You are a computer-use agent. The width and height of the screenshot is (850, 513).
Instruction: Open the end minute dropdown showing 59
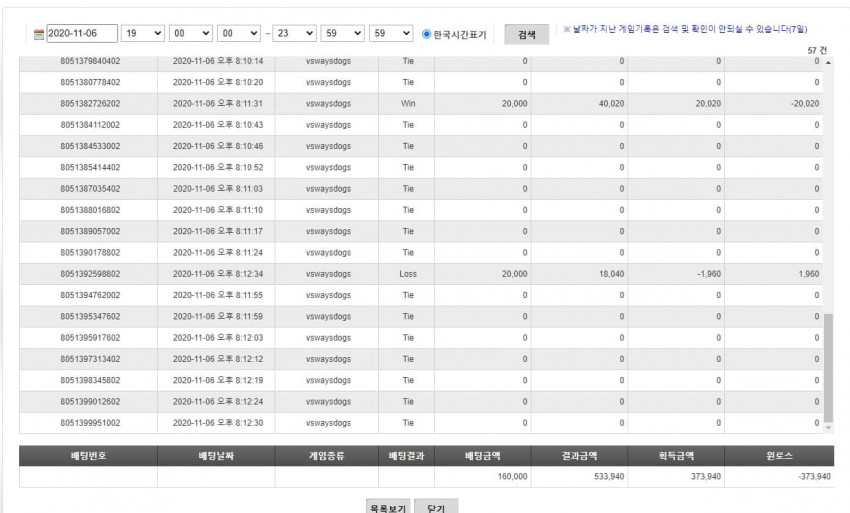(x=343, y=34)
